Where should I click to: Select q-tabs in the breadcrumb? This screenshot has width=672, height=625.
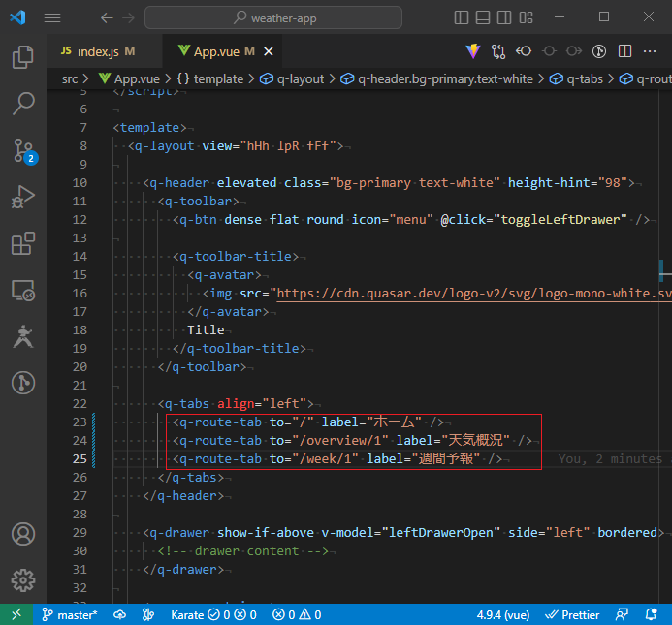tap(576, 78)
